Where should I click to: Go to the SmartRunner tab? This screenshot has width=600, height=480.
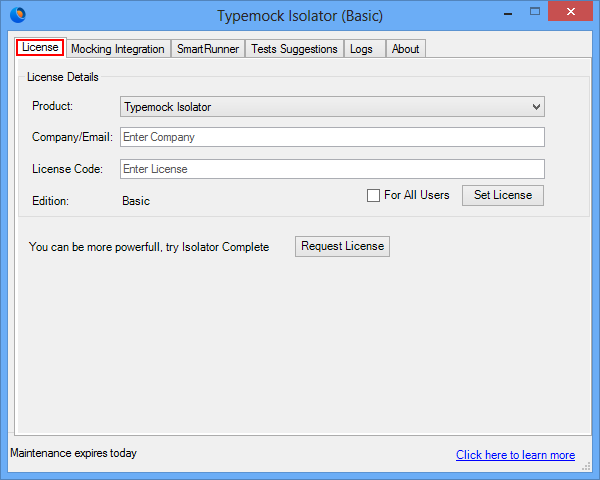click(208, 49)
